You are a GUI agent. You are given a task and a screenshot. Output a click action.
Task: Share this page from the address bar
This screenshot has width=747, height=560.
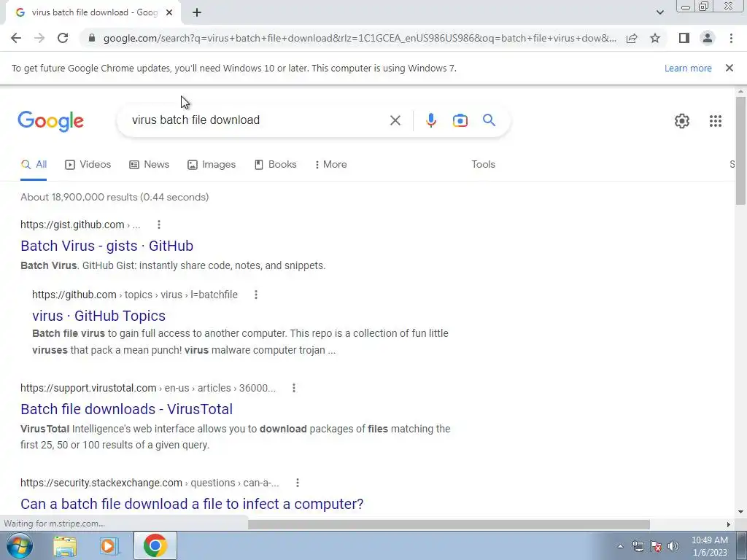632,38
